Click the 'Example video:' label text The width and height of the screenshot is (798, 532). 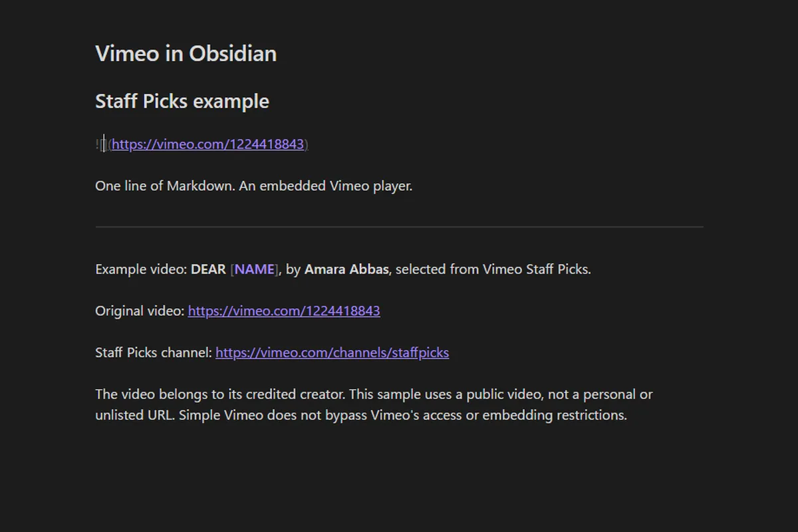(141, 269)
